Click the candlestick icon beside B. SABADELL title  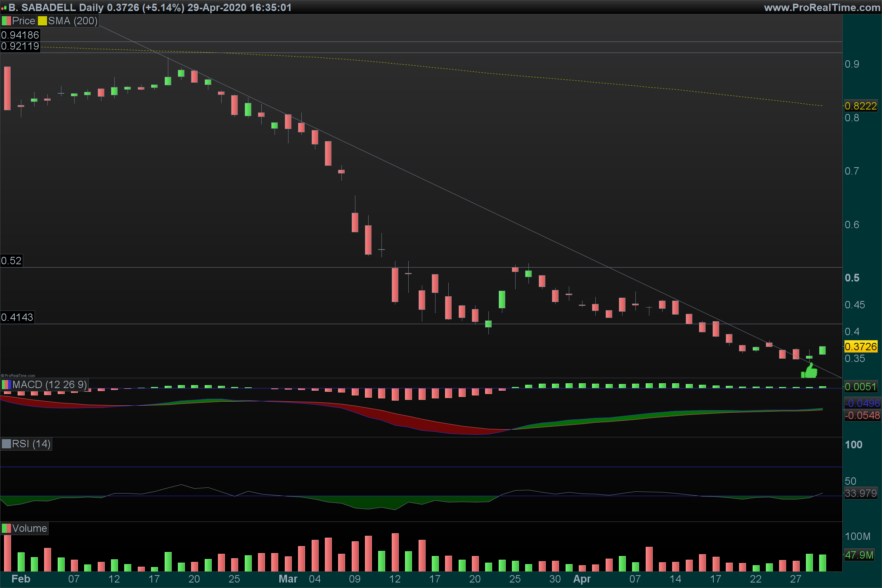[x=4, y=8]
